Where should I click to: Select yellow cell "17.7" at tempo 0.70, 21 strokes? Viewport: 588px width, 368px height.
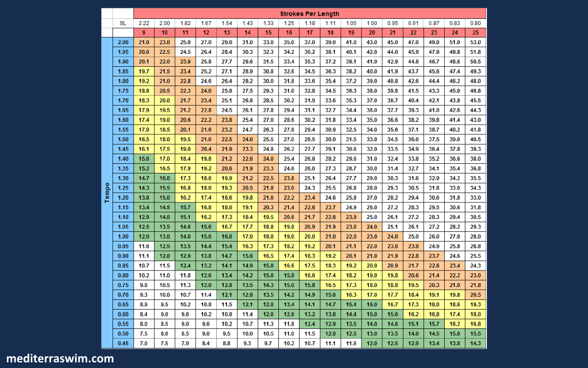pyautogui.click(x=393, y=295)
